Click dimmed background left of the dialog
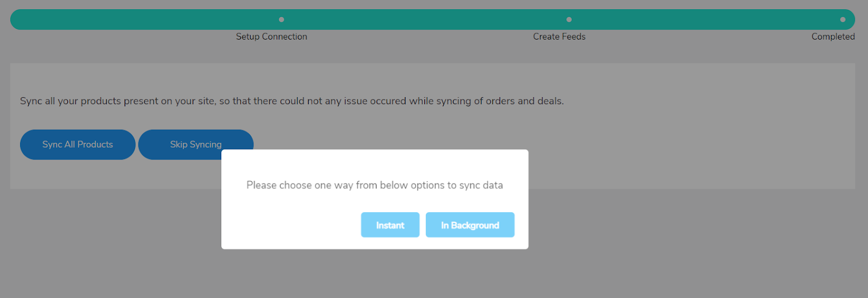 tap(108, 228)
